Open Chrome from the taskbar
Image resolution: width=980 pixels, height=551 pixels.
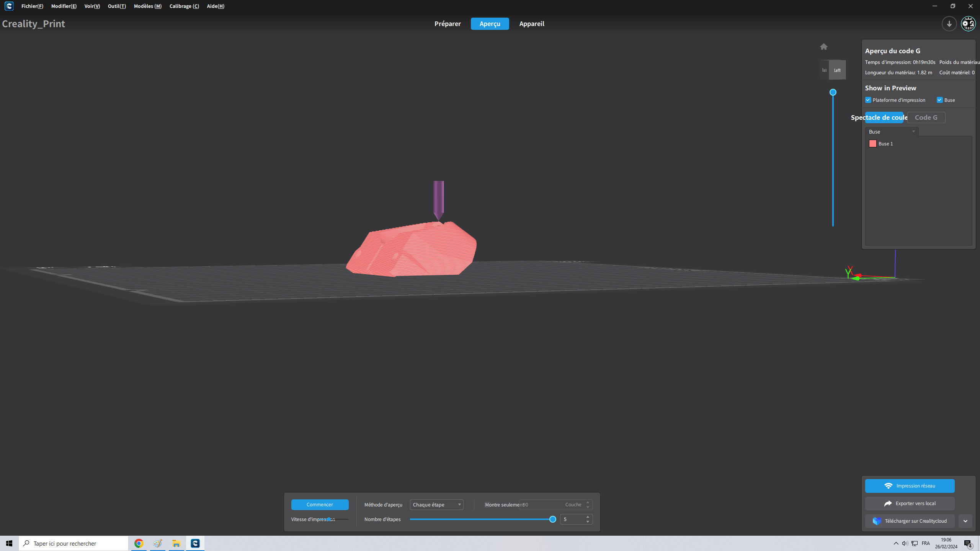click(139, 543)
